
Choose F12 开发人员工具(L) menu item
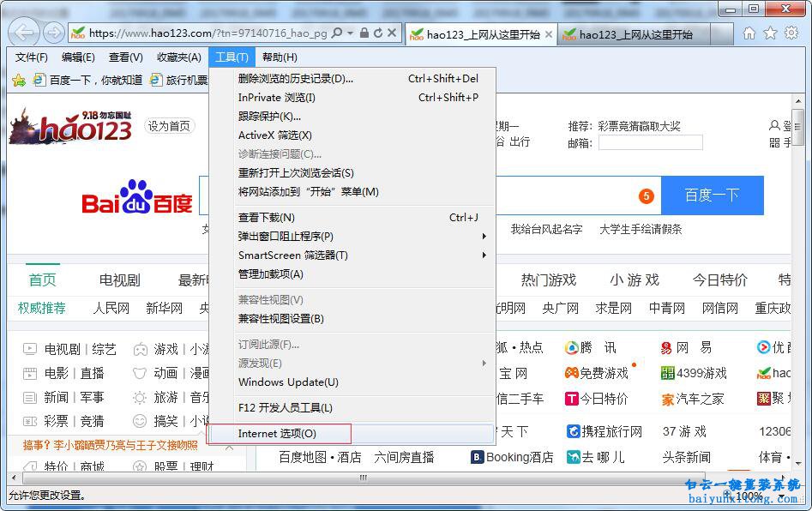pyautogui.click(x=353, y=407)
